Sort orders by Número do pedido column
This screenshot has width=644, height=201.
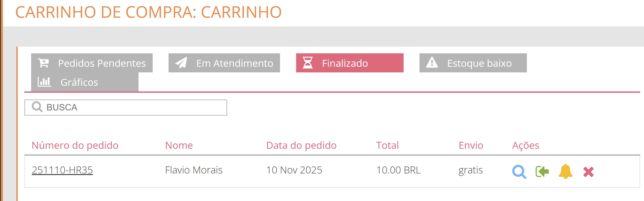[75, 145]
